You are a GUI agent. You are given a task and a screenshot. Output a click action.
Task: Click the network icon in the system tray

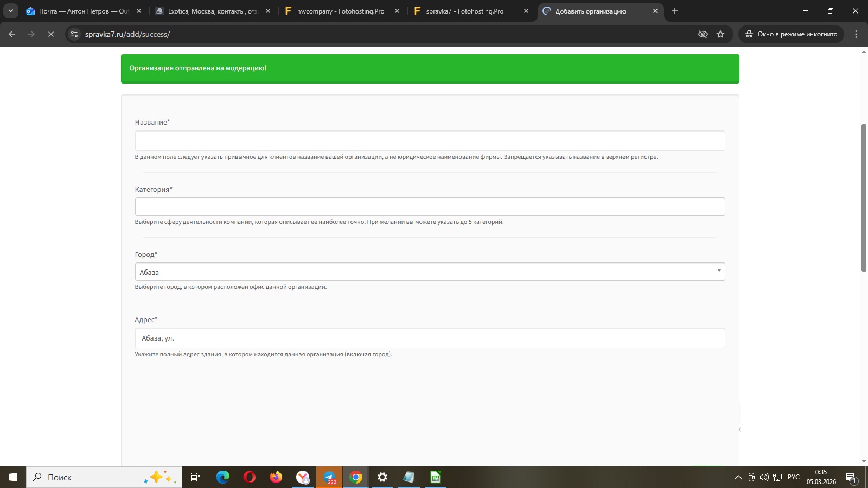point(777,477)
